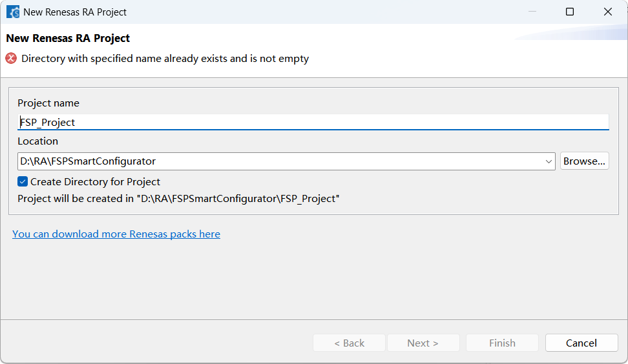Viewport: 628px width, 364px height.
Task: Minimize the dialog window
Action: tap(532, 12)
